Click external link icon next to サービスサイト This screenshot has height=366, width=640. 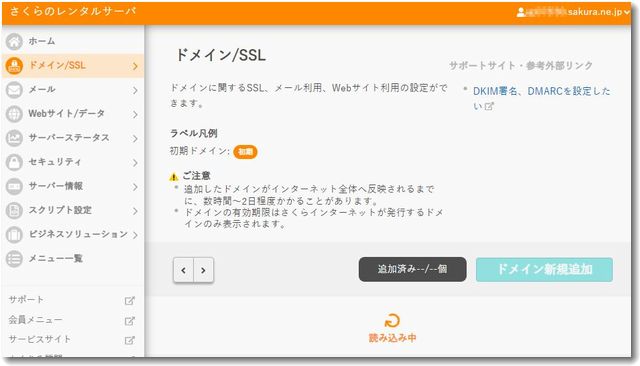[x=129, y=340]
